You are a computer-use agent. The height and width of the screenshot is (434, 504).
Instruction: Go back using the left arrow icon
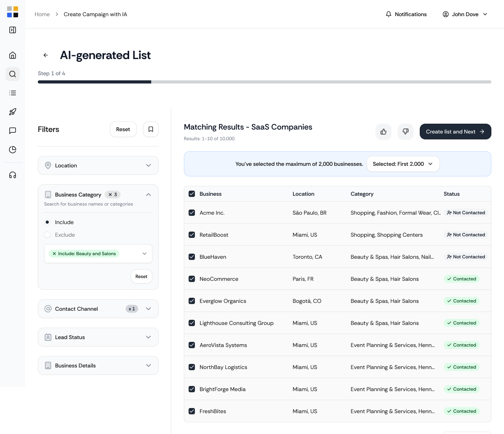[x=46, y=55]
